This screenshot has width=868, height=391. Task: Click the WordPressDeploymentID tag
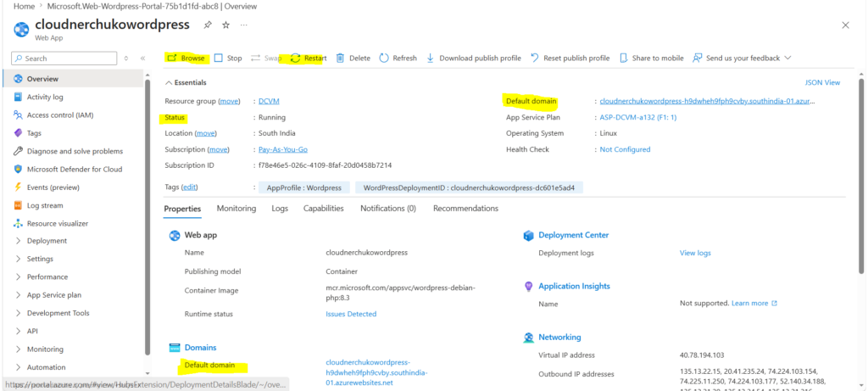(x=469, y=187)
